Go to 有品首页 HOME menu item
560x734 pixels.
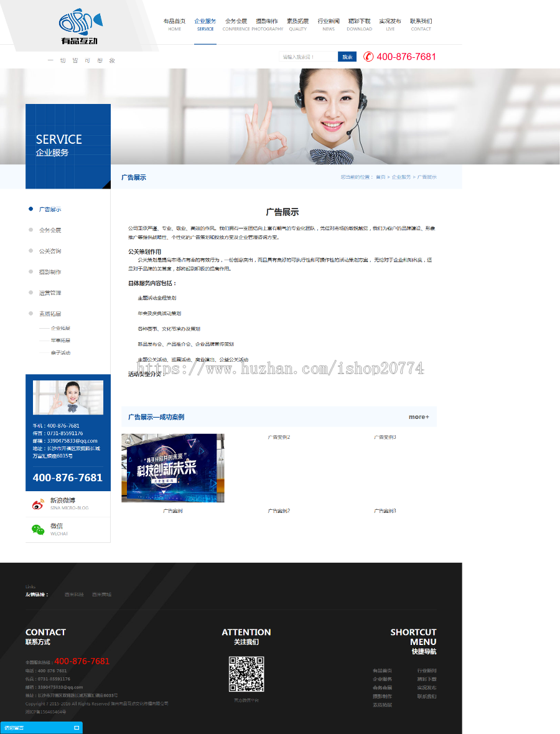point(174,24)
